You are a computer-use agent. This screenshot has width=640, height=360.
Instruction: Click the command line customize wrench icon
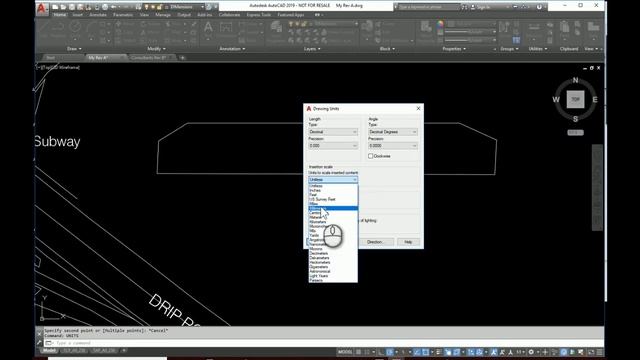[40, 343]
